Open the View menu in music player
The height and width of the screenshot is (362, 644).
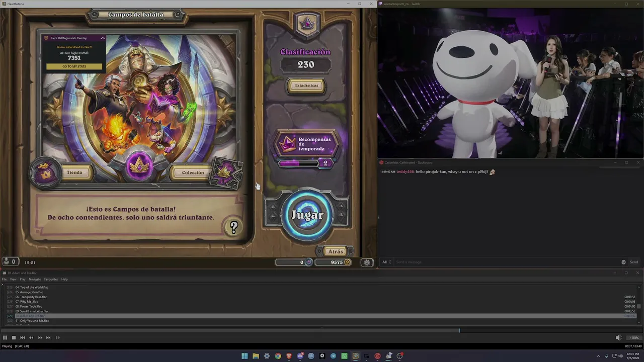click(13, 279)
